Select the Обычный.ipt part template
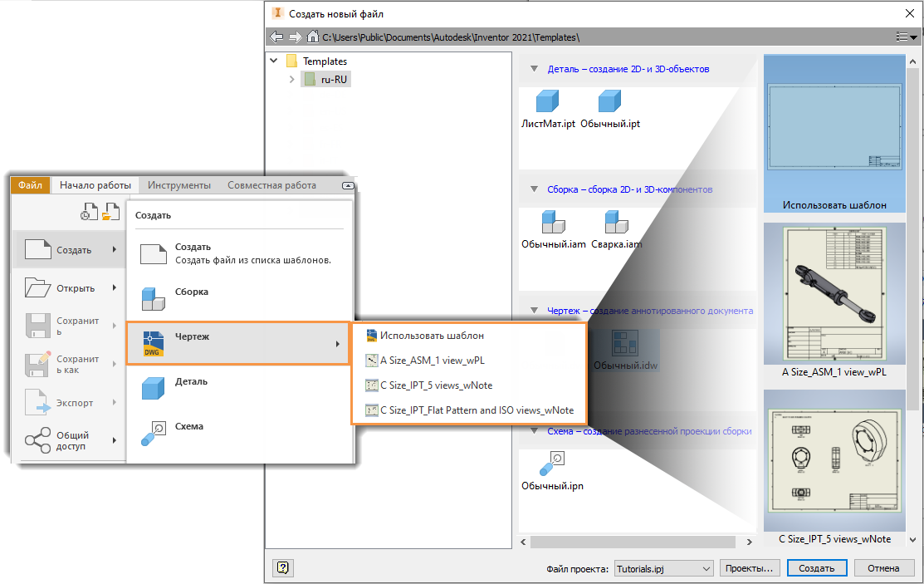This screenshot has width=924, height=584. [610, 110]
